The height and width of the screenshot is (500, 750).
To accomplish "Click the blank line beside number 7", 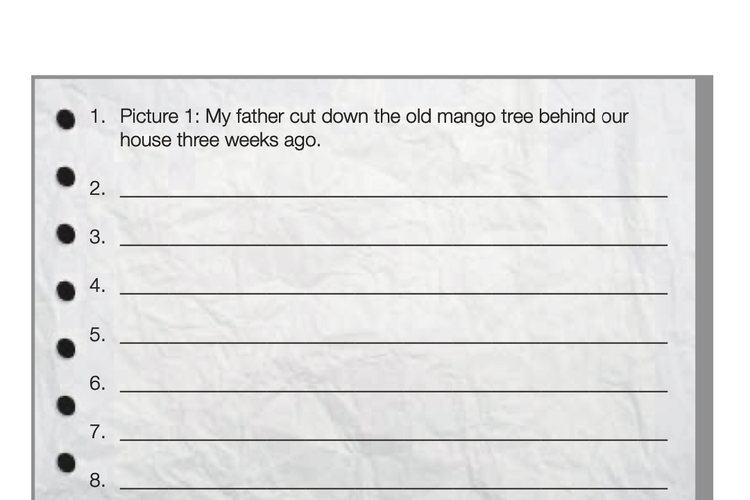I will click(394, 439).
